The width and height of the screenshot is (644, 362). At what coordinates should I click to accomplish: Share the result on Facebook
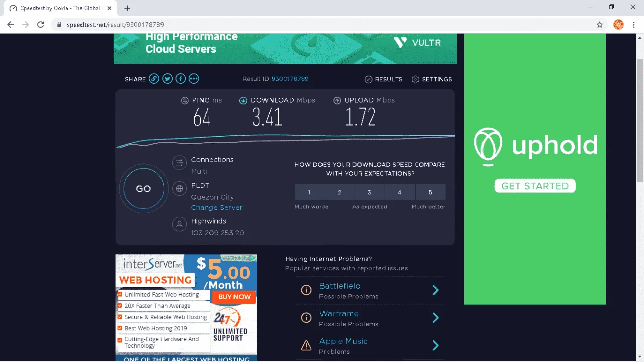[x=180, y=79]
